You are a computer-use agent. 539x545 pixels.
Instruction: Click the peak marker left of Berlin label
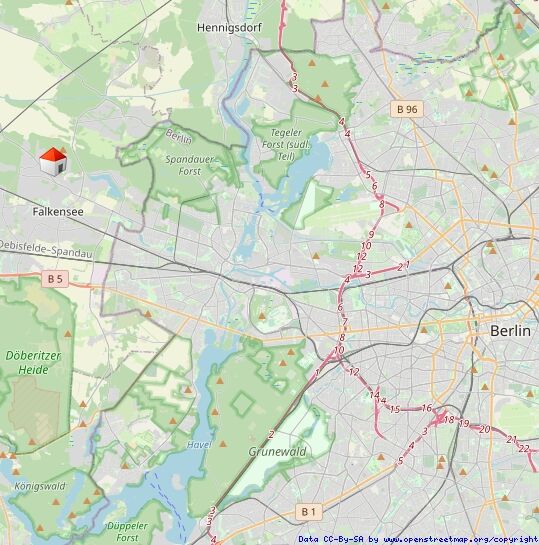[x=424, y=330]
